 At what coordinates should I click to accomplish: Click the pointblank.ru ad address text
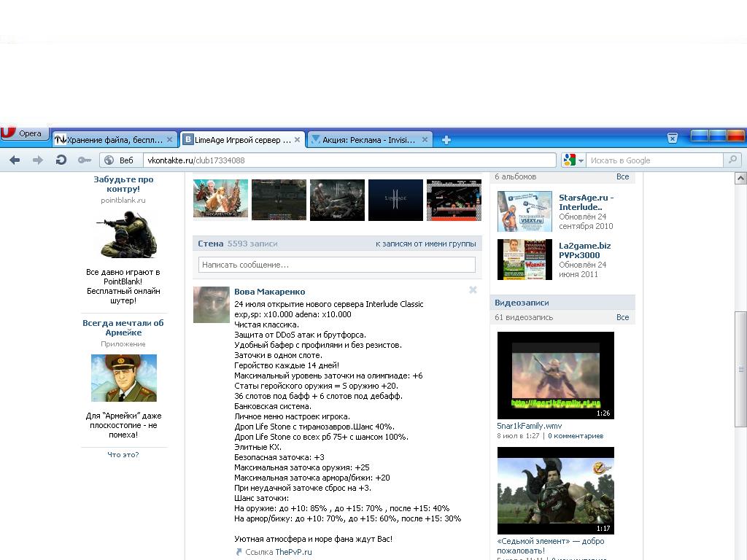[x=123, y=201]
